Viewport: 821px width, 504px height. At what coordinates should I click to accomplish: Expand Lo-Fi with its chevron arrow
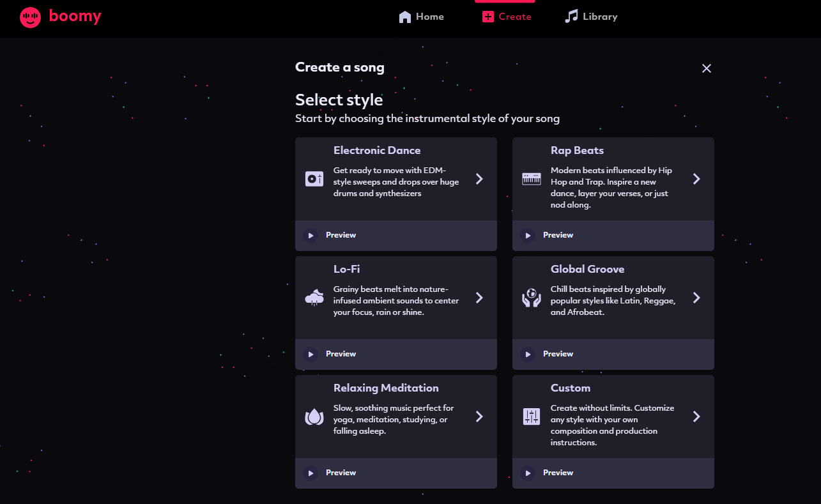click(x=479, y=298)
